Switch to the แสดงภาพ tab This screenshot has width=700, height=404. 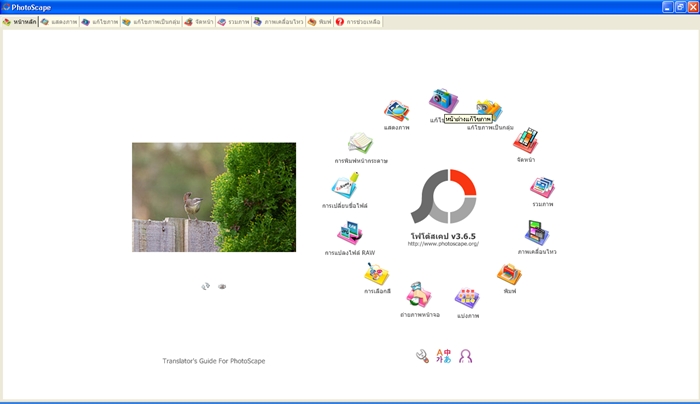tap(59, 22)
